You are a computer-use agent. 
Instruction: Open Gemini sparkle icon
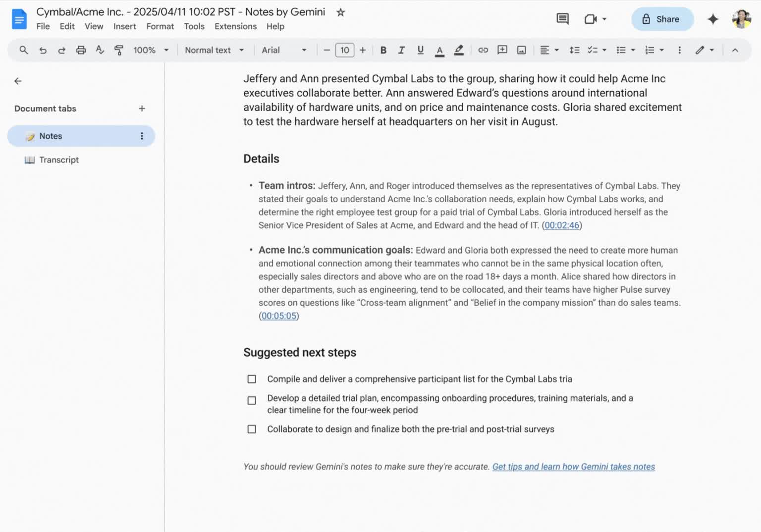pyautogui.click(x=712, y=19)
